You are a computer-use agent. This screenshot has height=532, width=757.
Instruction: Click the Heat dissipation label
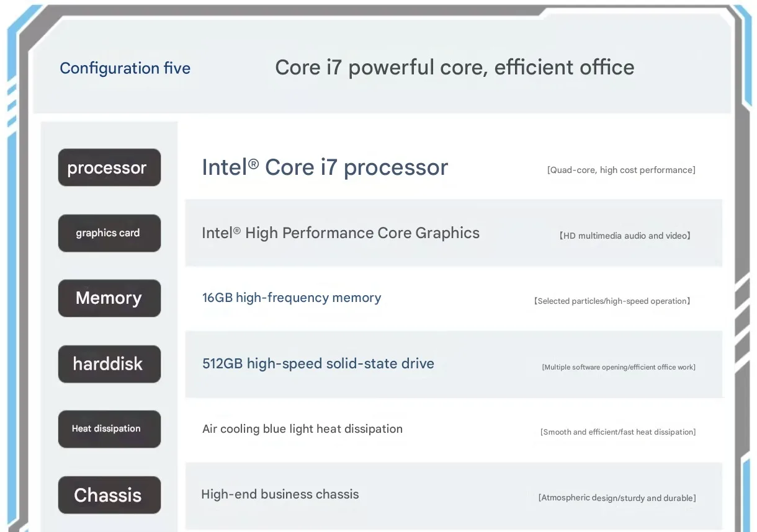tap(109, 429)
